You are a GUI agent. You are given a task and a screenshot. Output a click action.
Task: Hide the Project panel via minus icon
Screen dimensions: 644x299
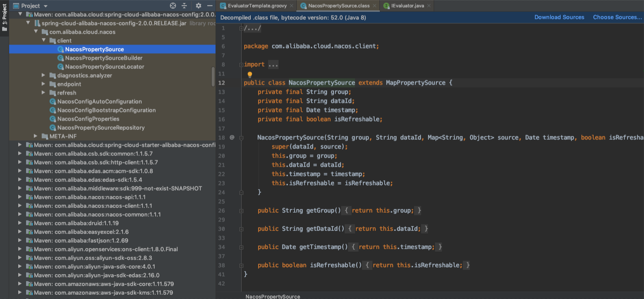tap(209, 6)
